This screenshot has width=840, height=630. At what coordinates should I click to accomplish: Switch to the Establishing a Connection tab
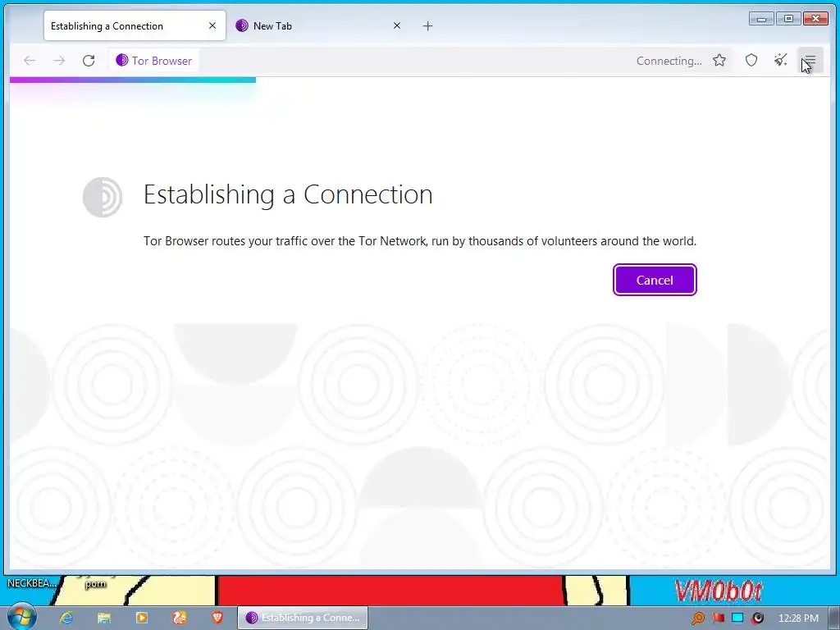click(x=135, y=25)
